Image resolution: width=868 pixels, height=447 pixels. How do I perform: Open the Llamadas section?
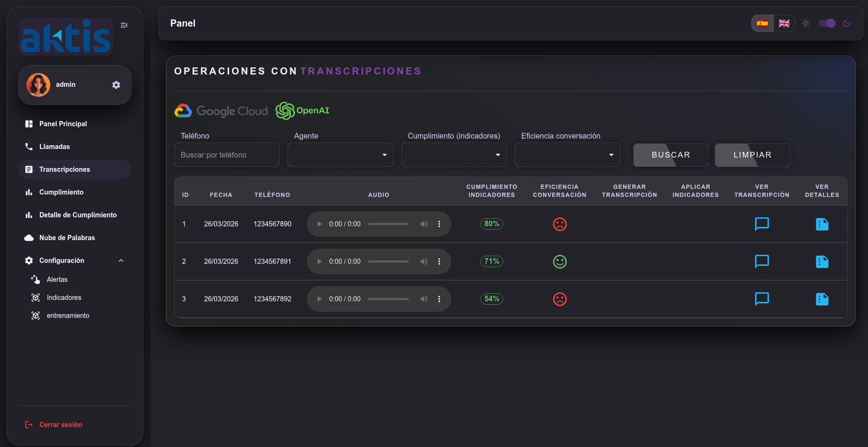click(x=75, y=147)
